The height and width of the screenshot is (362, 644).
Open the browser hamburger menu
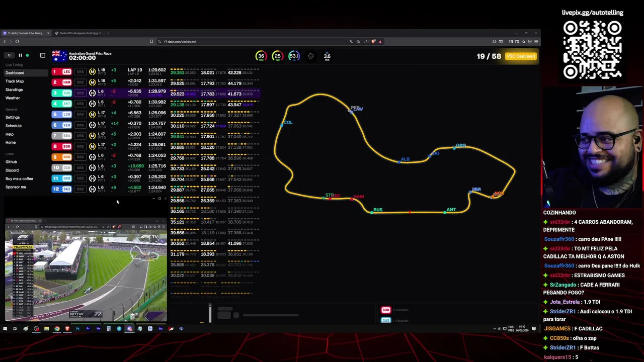tap(536, 42)
